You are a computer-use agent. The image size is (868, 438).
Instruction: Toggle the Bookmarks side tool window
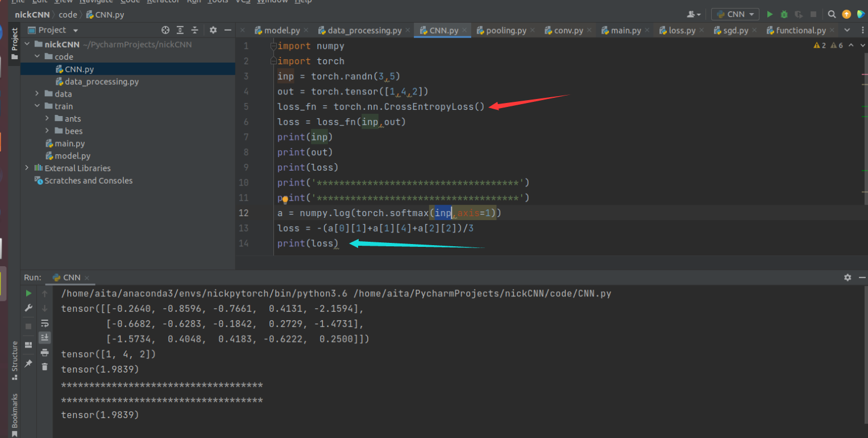tap(14, 414)
